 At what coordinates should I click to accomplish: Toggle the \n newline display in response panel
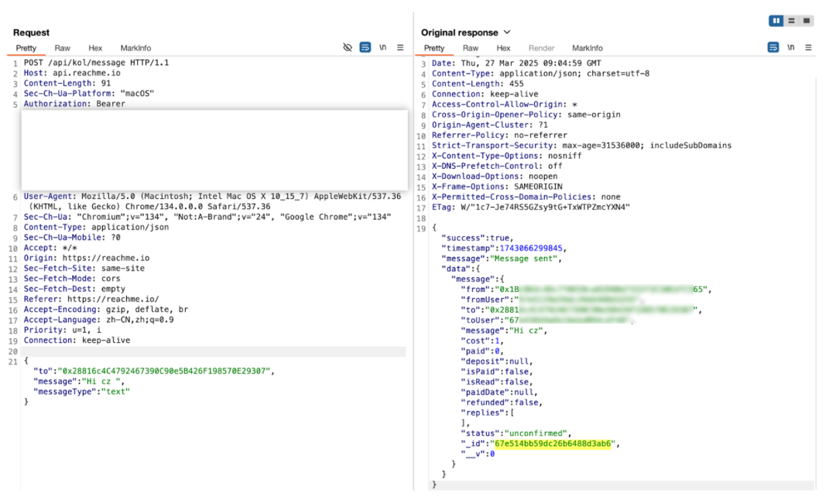[x=790, y=48]
